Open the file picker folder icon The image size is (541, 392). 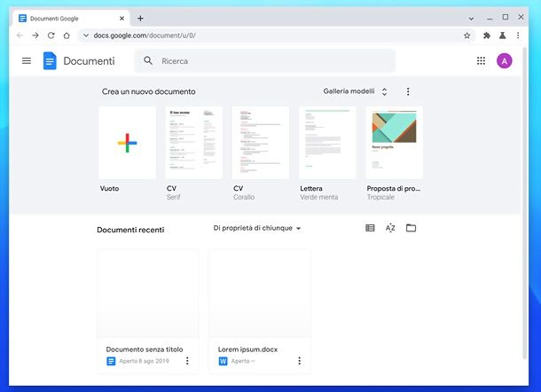tap(411, 228)
